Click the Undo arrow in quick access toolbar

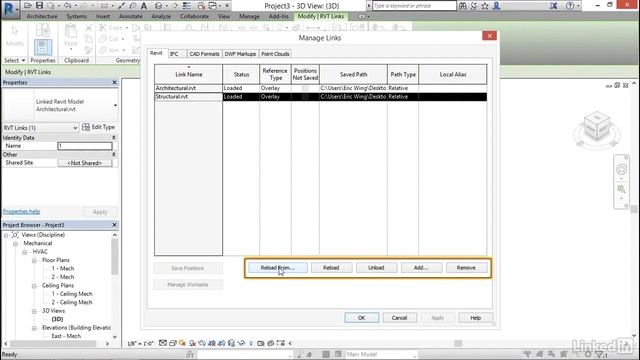pyautogui.click(x=67, y=6)
